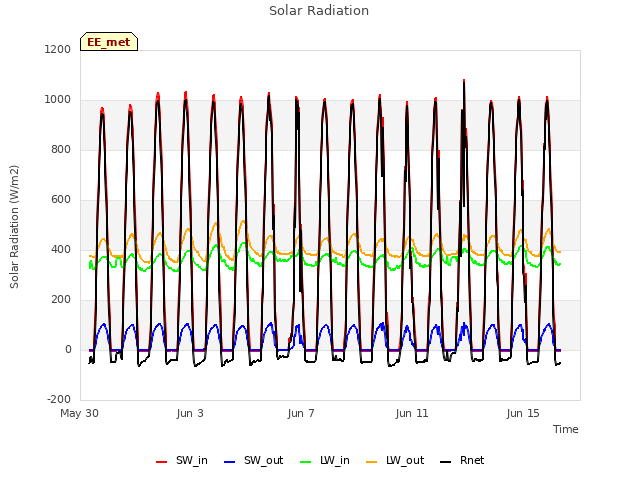Viewport: 640px width, 480px height.
Task: Click the blue SW_out legend swatch
Action: (x=230, y=462)
